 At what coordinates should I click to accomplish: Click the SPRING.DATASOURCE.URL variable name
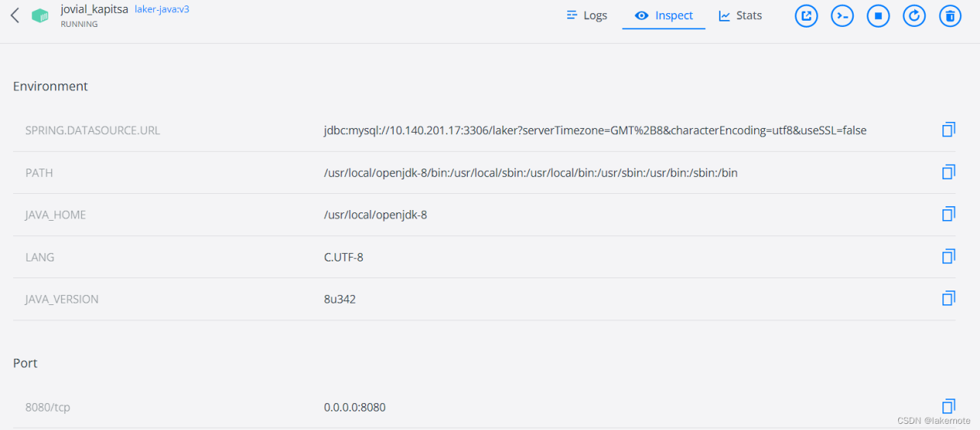point(93,130)
